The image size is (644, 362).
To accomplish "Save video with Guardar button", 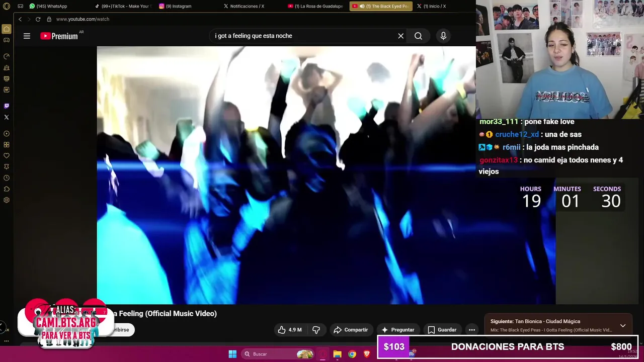I will (442, 330).
